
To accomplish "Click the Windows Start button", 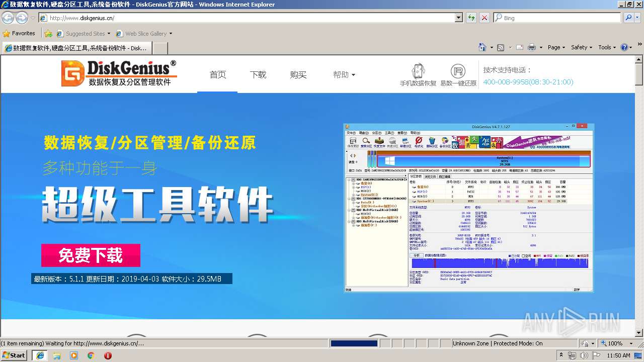I will click(14, 355).
